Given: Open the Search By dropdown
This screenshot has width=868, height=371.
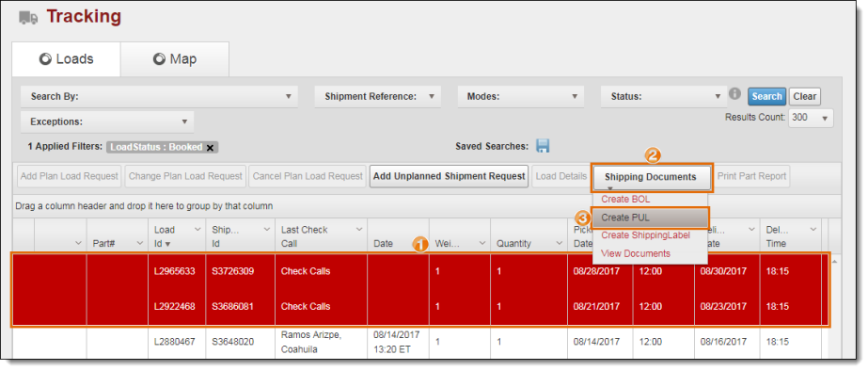Looking at the screenshot, I should pyautogui.click(x=159, y=96).
